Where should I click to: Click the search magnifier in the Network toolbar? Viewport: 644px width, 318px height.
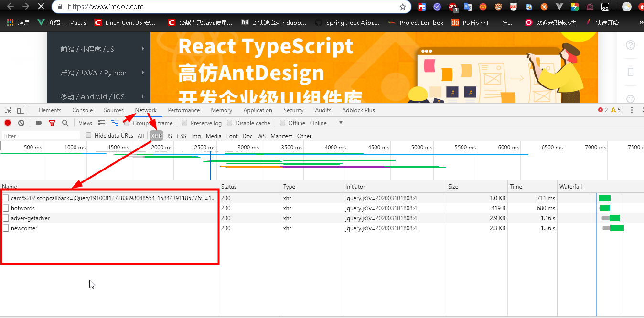[65, 123]
